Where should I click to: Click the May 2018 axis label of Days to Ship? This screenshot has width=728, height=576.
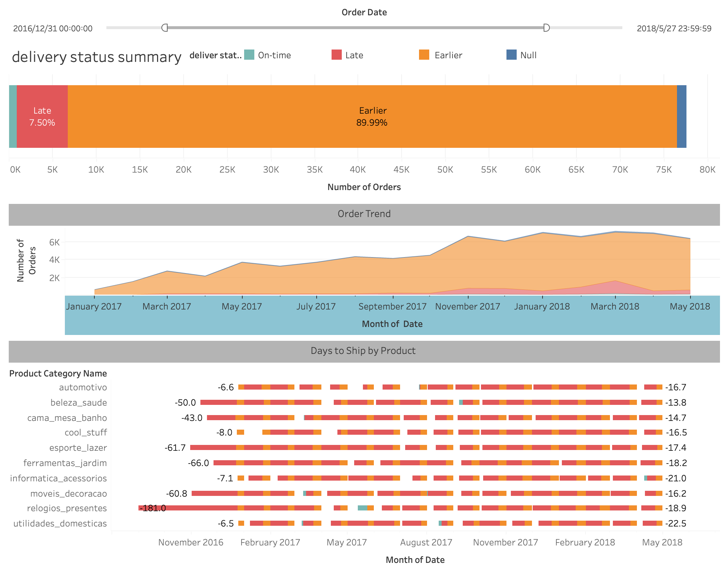(662, 543)
